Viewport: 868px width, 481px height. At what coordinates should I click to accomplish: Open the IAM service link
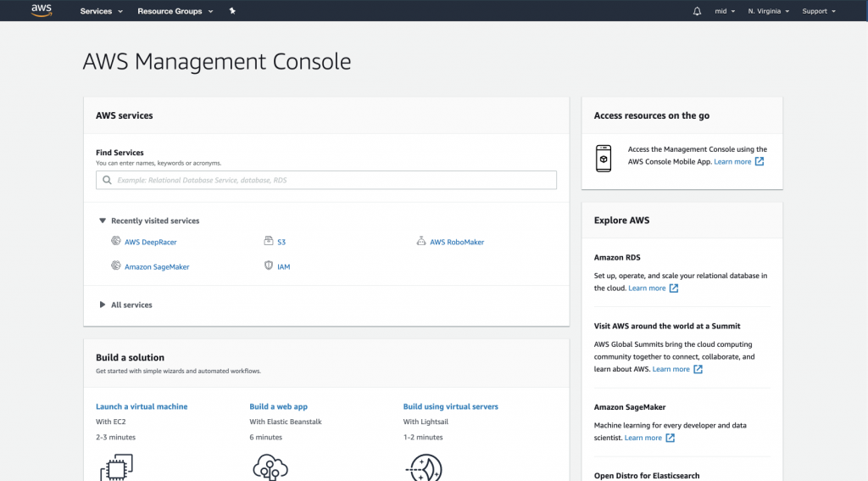(x=283, y=266)
